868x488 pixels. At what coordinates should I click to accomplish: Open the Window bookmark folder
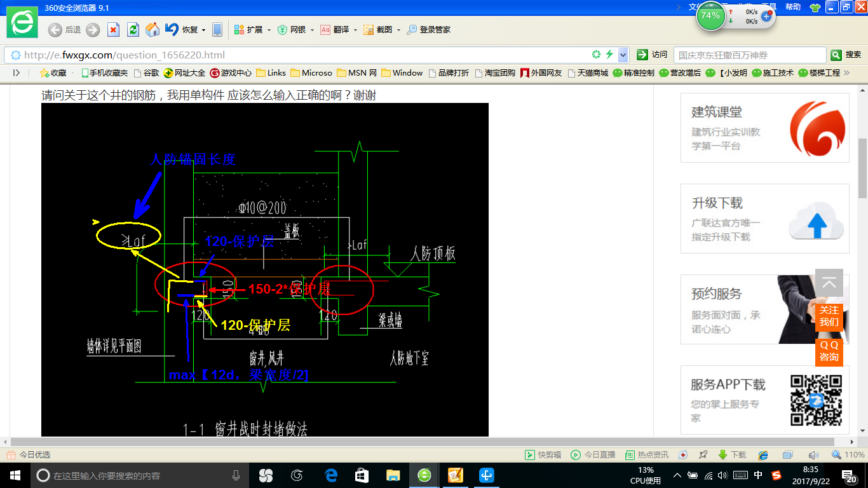(402, 73)
